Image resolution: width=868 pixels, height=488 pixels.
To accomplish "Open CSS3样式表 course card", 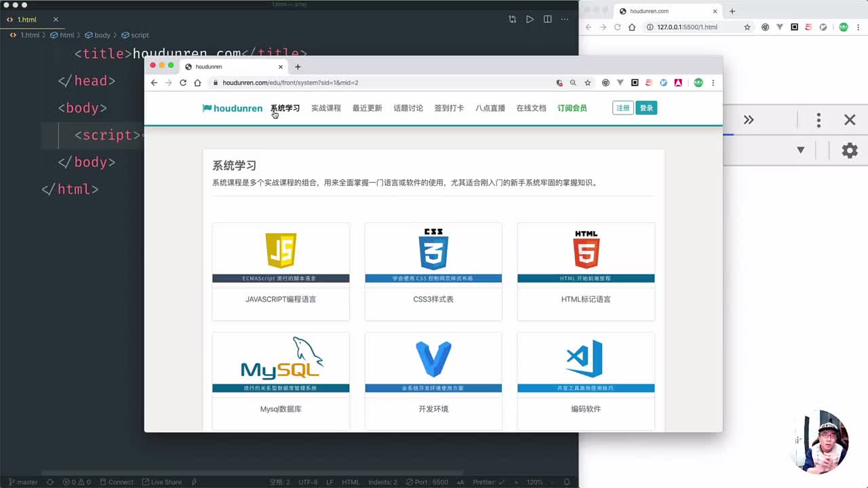I will point(433,272).
